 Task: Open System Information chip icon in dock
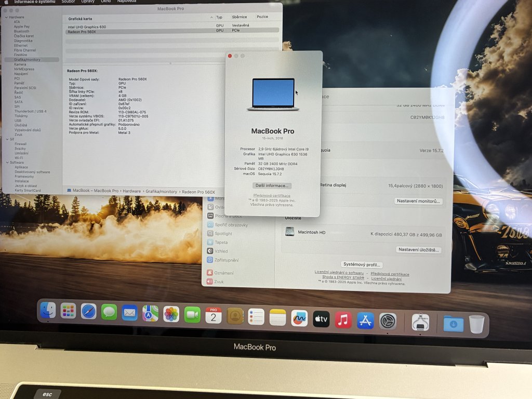tap(420, 322)
